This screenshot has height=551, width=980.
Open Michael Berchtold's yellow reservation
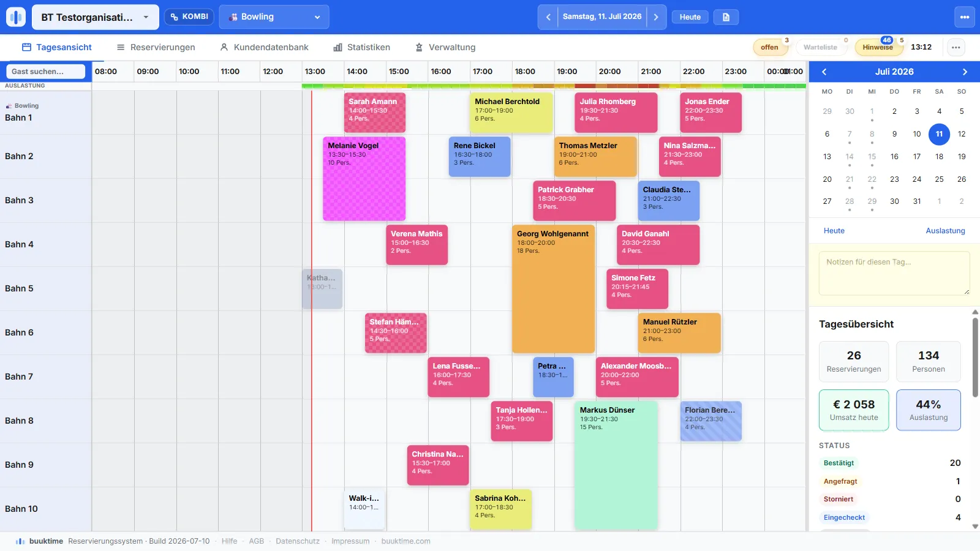coord(511,112)
